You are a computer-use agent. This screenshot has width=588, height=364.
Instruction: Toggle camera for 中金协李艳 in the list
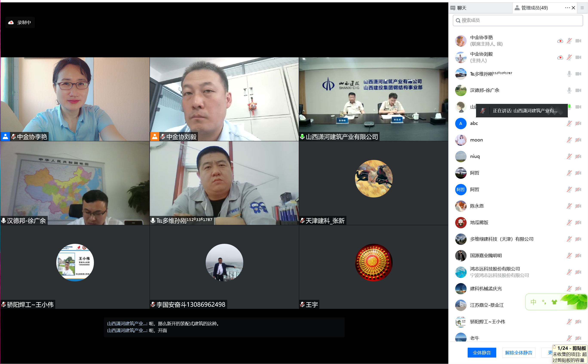pos(578,41)
